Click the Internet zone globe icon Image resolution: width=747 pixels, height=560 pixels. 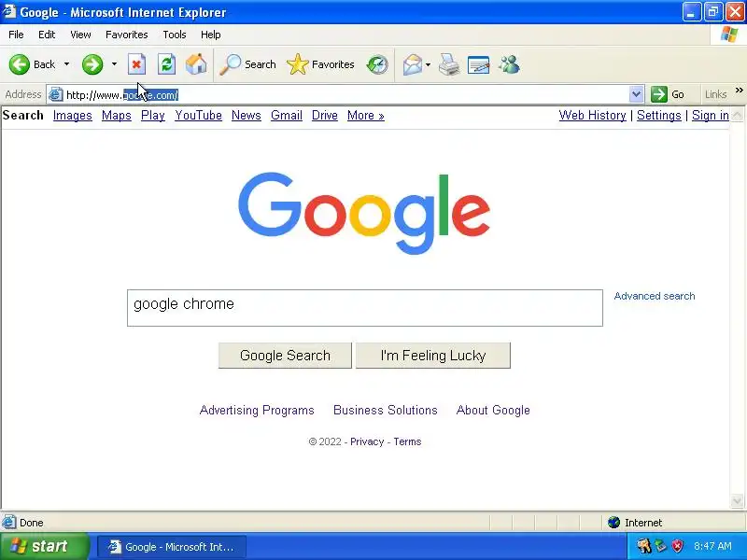(x=613, y=523)
